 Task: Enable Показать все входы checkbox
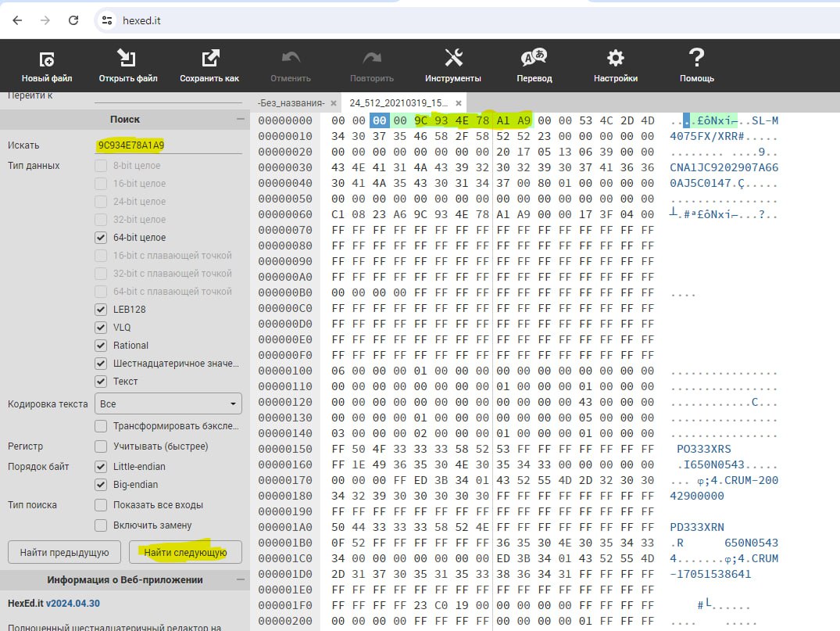[x=101, y=505]
